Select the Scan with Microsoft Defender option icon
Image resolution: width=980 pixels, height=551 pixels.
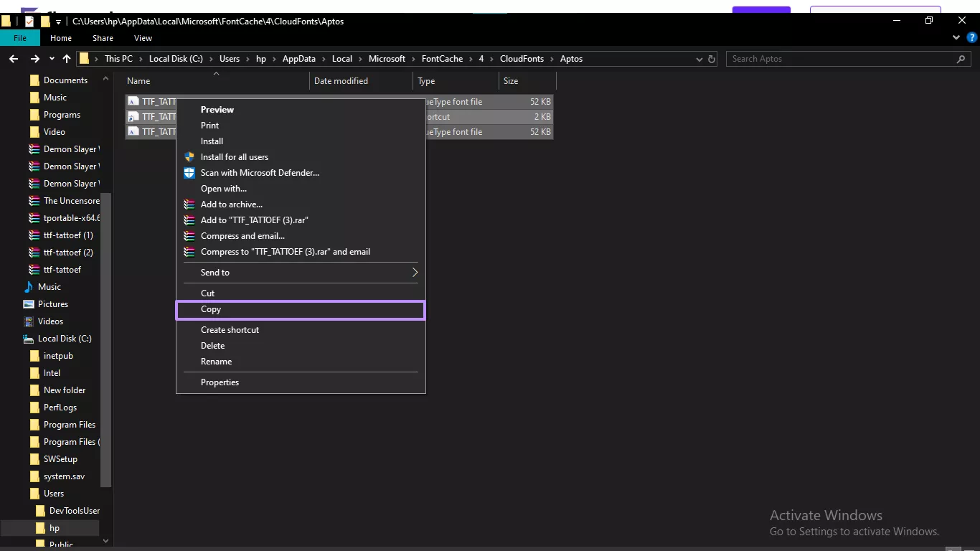click(189, 173)
